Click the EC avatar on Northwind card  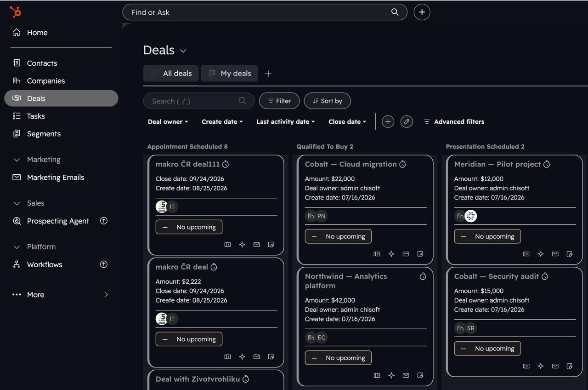pos(322,338)
